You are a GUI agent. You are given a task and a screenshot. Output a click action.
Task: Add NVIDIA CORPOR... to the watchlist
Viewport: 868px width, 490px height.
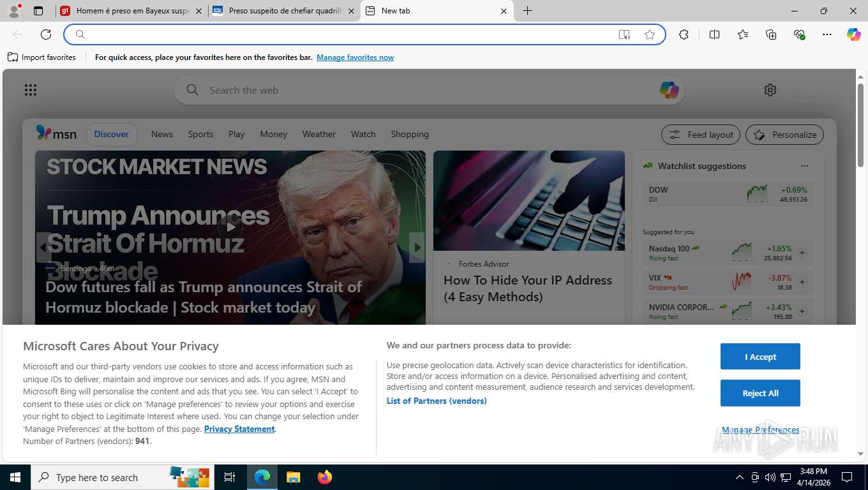[x=802, y=311]
